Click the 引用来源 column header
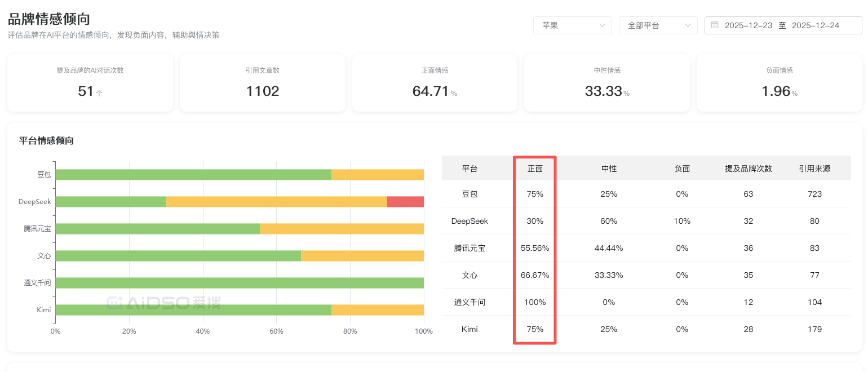Screen dimensions: 868x372 tap(814, 169)
